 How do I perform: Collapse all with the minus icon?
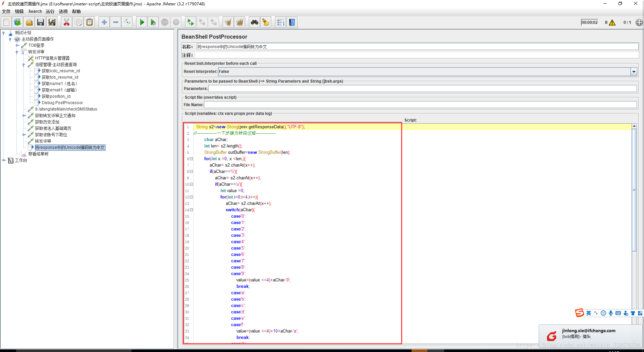(x=116, y=23)
